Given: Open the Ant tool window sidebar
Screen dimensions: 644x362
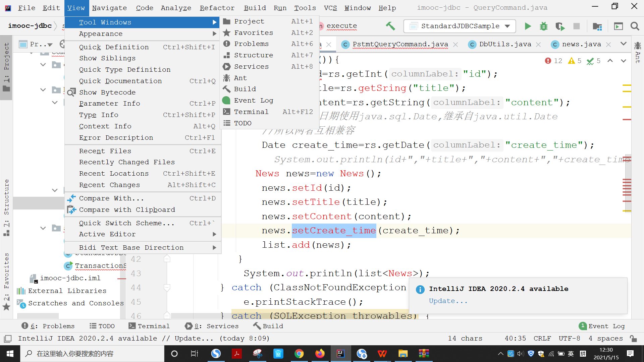Looking at the screenshot, I should click(638, 52).
